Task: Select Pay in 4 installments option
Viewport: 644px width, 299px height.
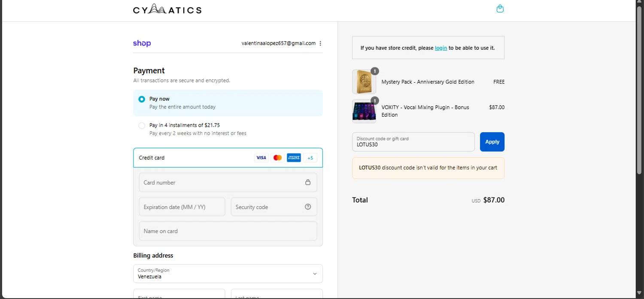Action: pos(142,126)
